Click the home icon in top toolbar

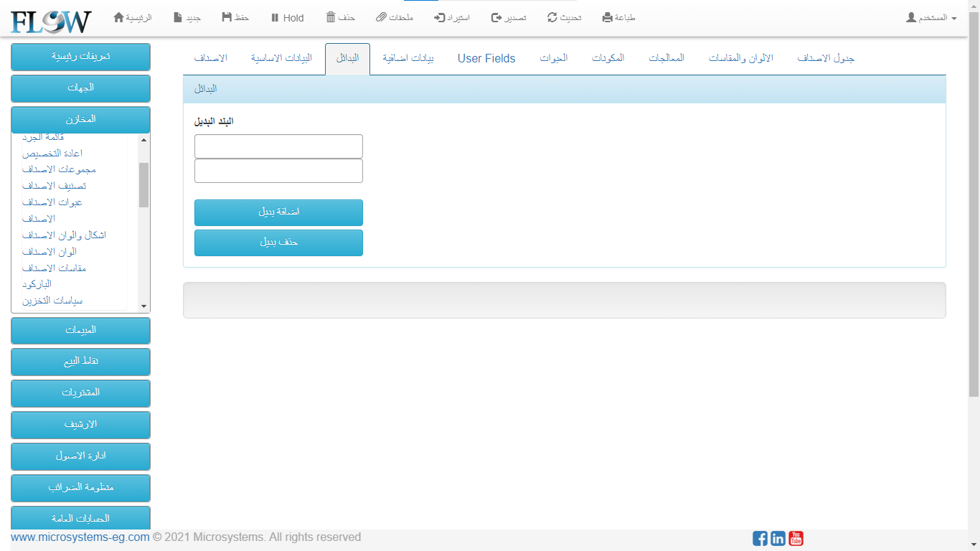pos(119,17)
